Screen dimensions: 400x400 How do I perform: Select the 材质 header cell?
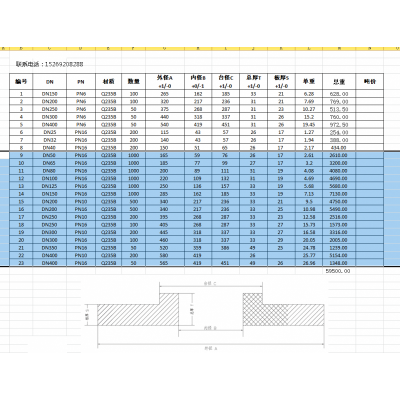tap(108, 82)
